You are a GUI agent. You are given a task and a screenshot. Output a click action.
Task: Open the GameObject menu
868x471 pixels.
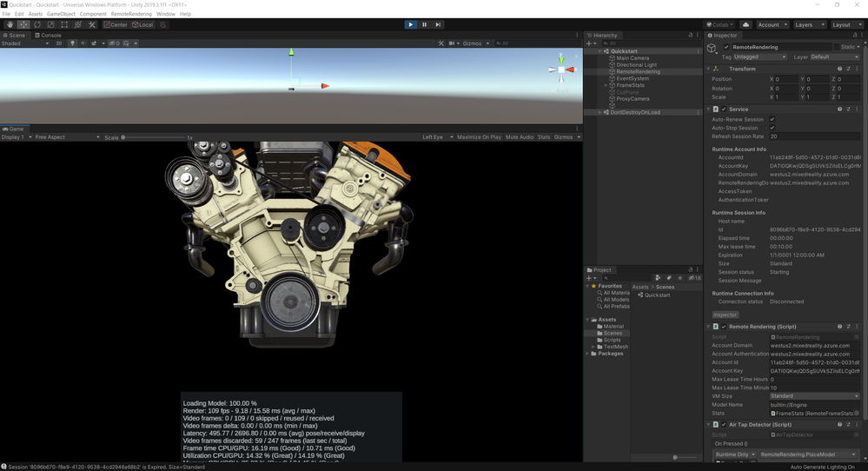pyautogui.click(x=61, y=14)
